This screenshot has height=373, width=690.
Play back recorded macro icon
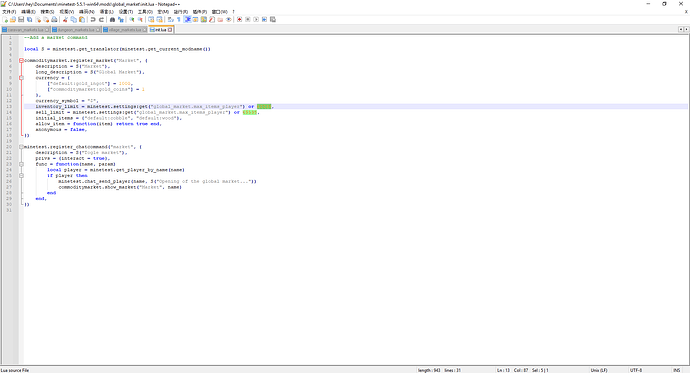click(257, 19)
